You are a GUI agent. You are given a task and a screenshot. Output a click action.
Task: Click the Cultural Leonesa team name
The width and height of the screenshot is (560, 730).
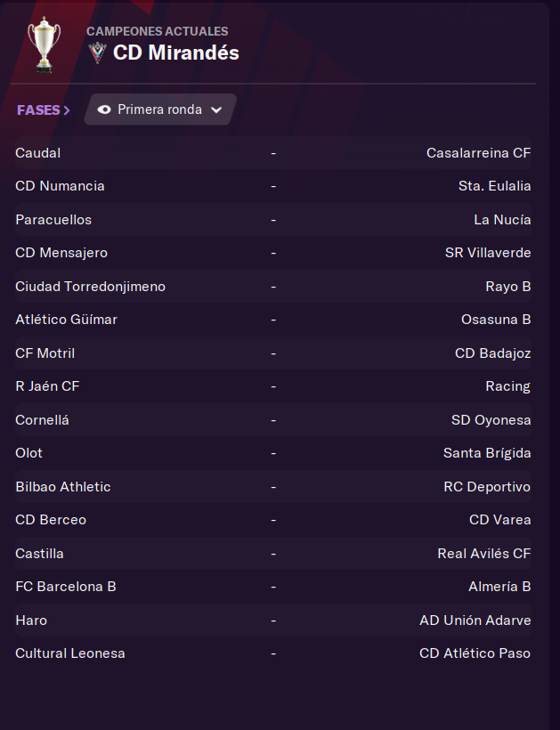70,653
